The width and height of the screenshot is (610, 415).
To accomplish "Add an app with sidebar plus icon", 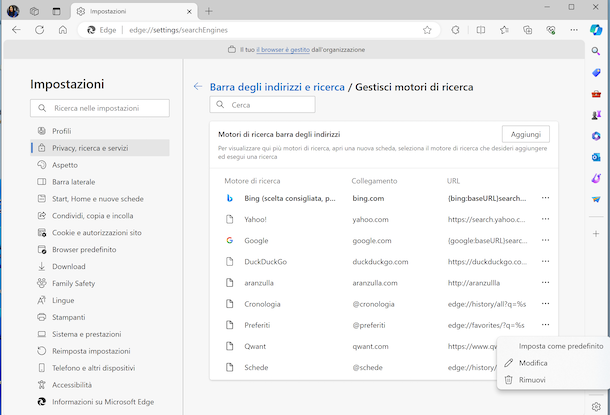I will click(x=596, y=234).
